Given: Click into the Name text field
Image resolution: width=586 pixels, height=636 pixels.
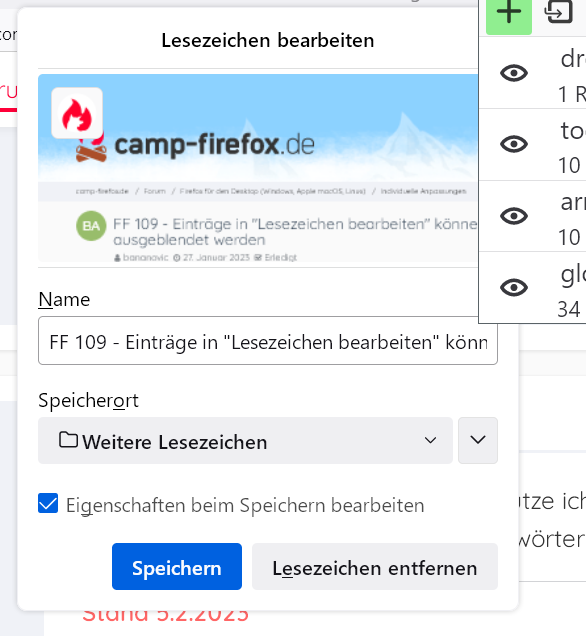Looking at the screenshot, I should [268, 341].
